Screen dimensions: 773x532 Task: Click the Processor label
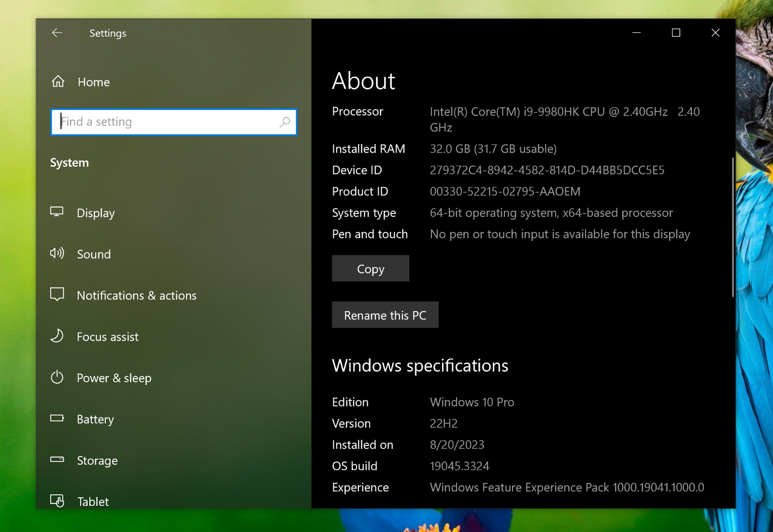[x=358, y=112]
